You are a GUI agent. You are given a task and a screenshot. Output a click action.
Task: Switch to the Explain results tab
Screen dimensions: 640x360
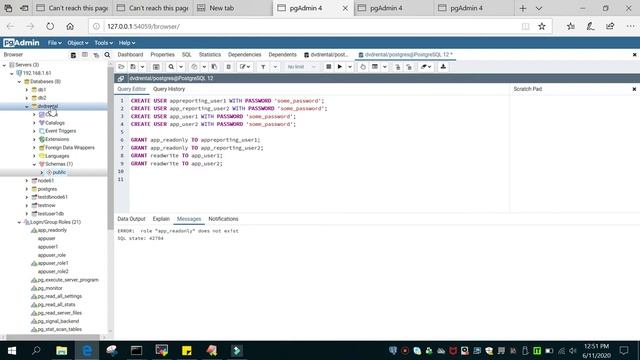click(161, 219)
